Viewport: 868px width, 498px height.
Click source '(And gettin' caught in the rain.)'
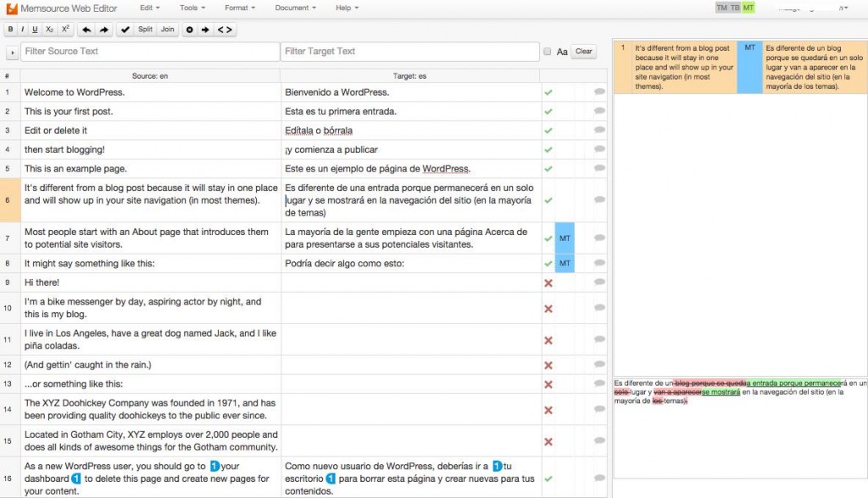pyautogui.click(x=87, y=365)
